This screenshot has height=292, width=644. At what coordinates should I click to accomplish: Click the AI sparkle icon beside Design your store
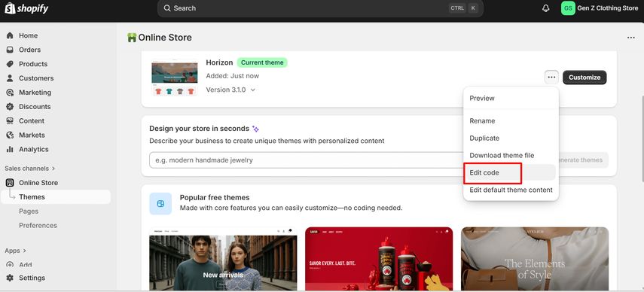255,129
